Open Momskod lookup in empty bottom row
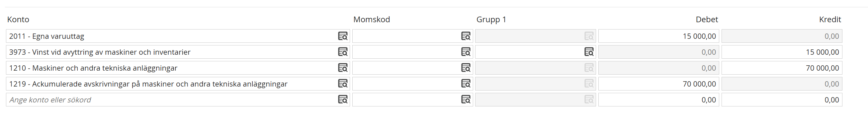Screen dimensions: 868x124 (x=466, y=99)
